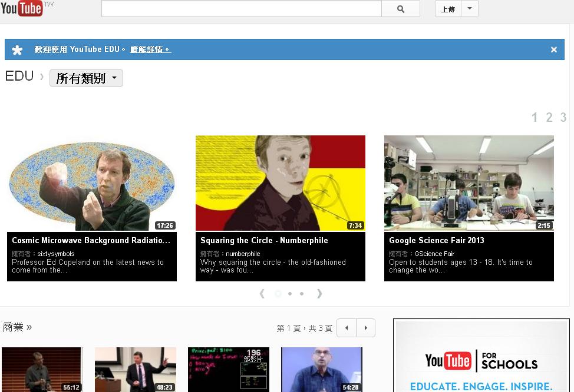Select the second carousel dot
Viewport: 574px width, 392px height.
290,294
